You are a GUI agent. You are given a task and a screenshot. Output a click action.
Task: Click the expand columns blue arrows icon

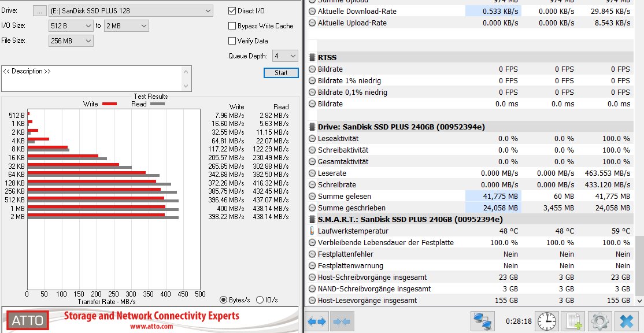318,321
